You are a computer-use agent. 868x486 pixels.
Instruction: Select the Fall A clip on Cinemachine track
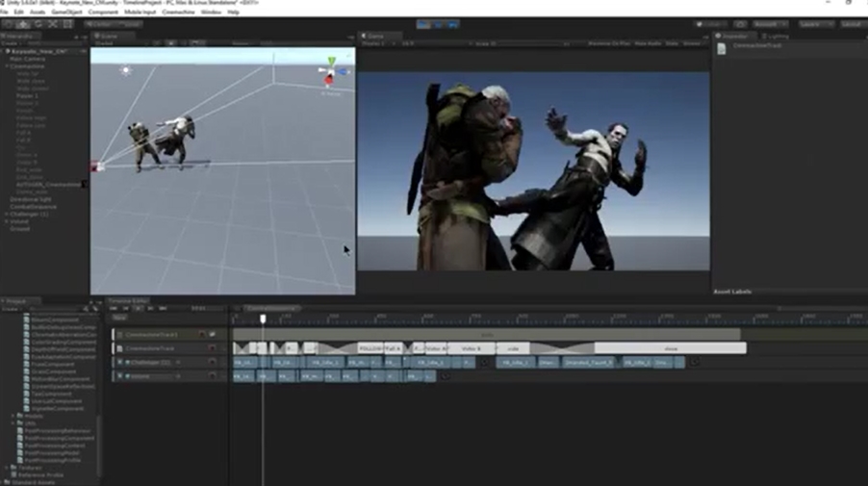pos(393,348)
